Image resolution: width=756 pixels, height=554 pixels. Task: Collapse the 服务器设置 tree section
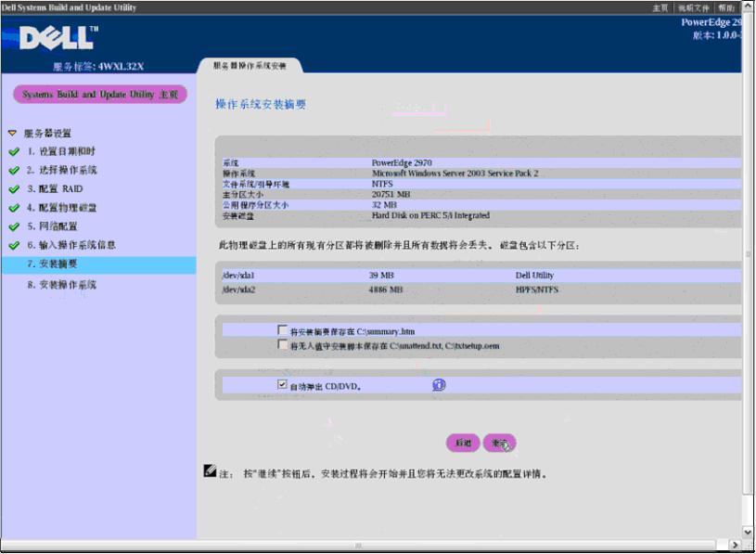(12, 134)
